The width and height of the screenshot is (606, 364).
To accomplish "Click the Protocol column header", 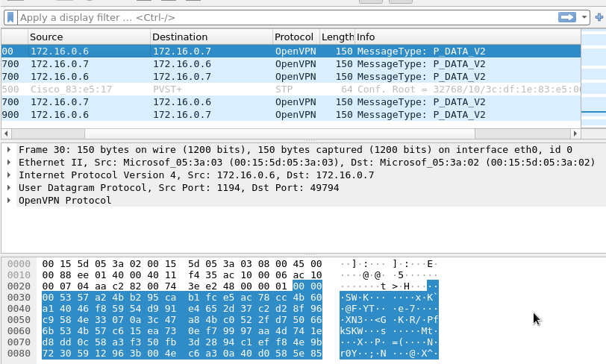I will 294,37.
